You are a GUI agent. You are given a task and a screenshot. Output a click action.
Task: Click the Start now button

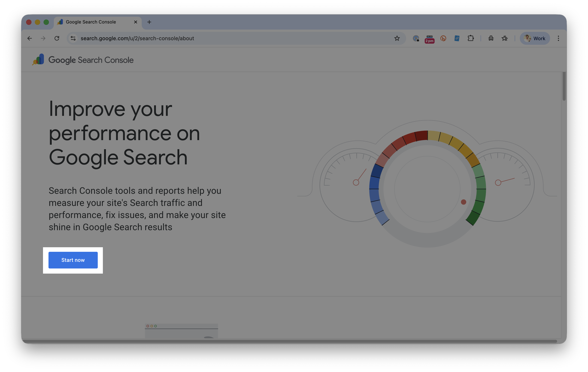tap(73, 260)
